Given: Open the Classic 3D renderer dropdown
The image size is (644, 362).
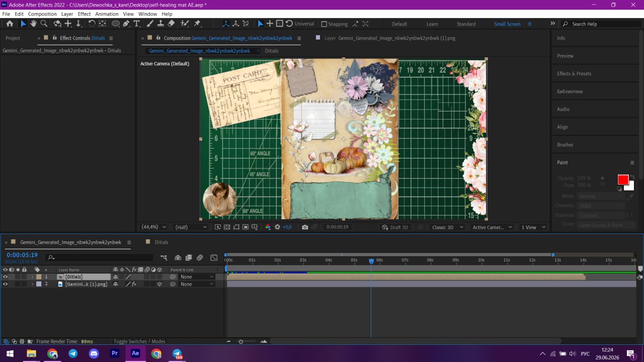Looking at the screenshot, I should [447, 227].
